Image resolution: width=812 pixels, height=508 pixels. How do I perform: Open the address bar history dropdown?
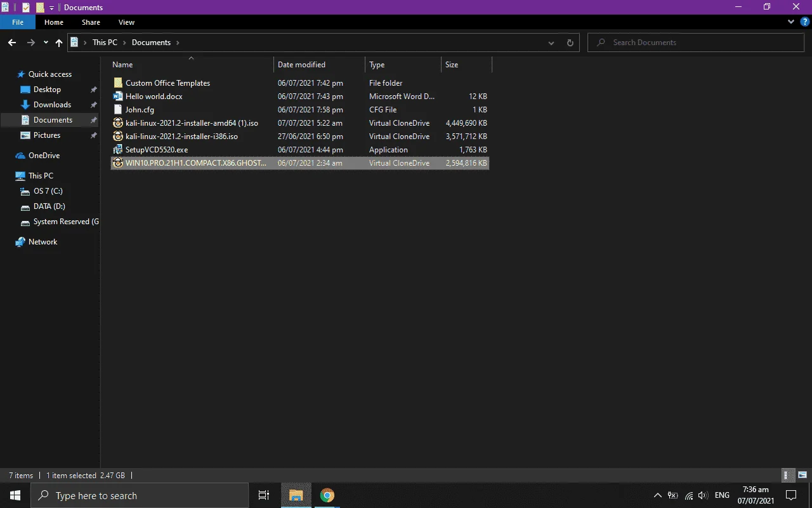pos(551,43)
